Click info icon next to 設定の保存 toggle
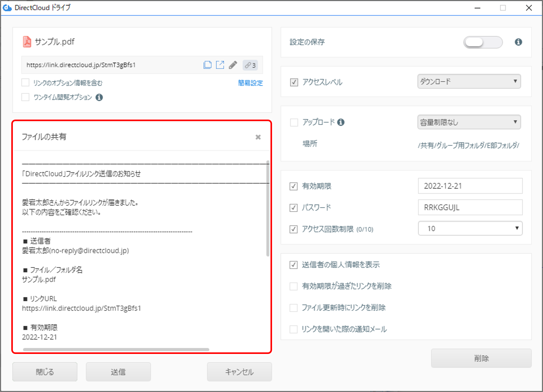 click(518, 42)
